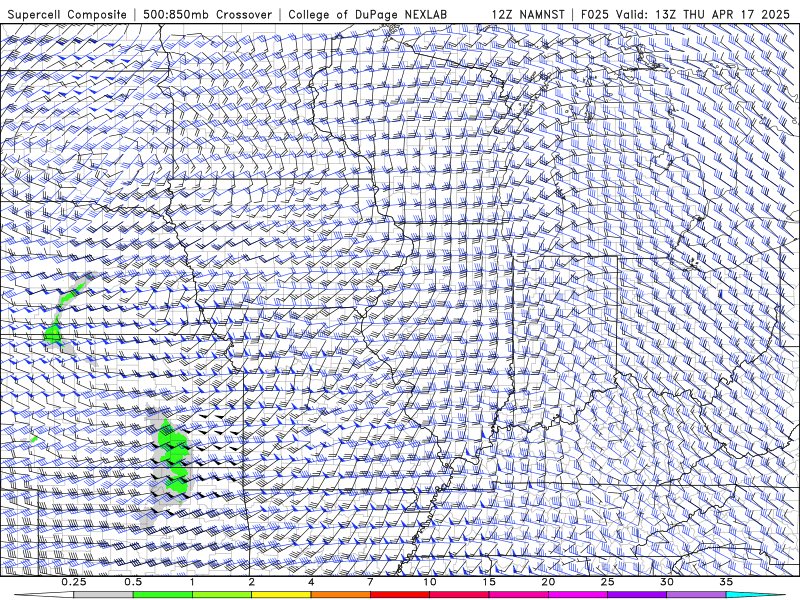Select legend value 15
Viewport: 800px width, 600px height.
[x=489, y=582]
